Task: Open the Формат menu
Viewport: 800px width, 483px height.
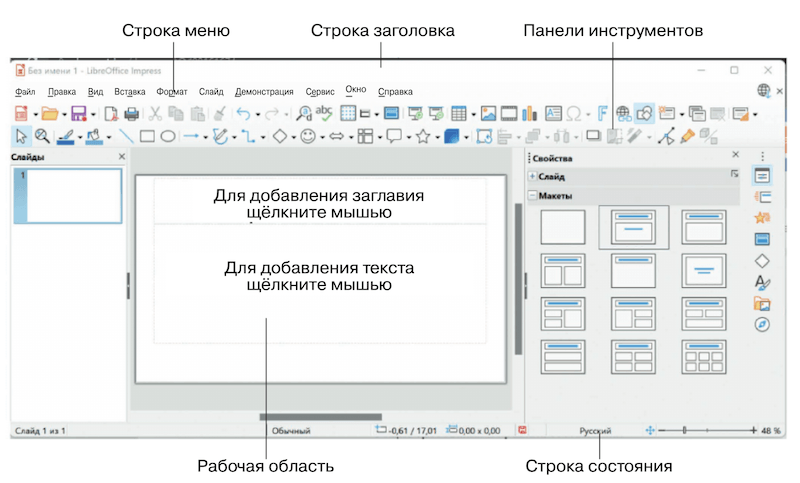Action: 172,92
